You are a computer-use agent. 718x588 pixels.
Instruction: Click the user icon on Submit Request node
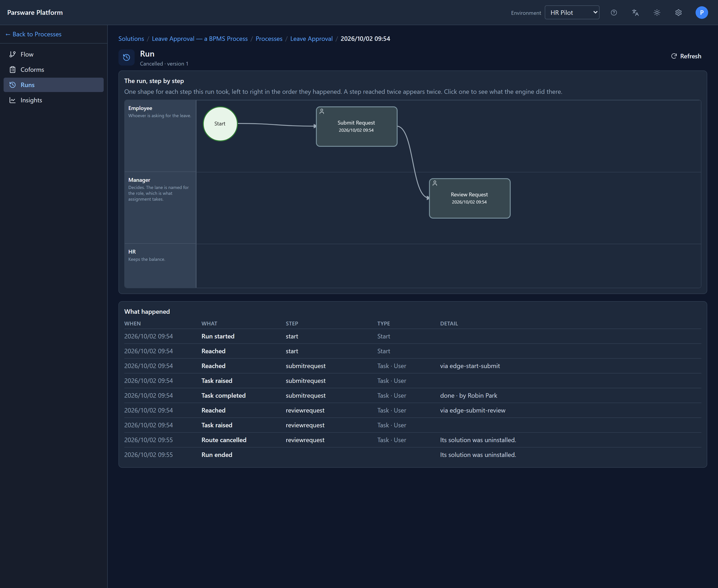322,112
